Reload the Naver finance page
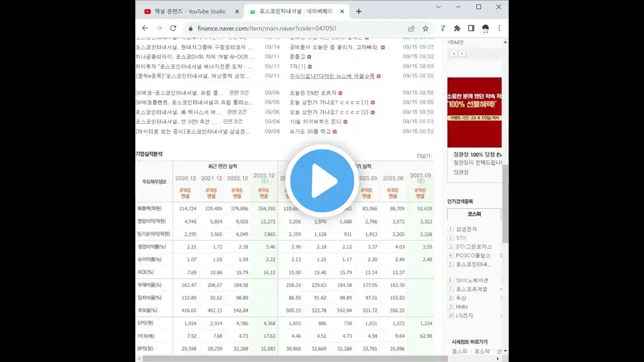Image resolution: width=644 pixels, height=362 pixels. [x=173, y=28]
